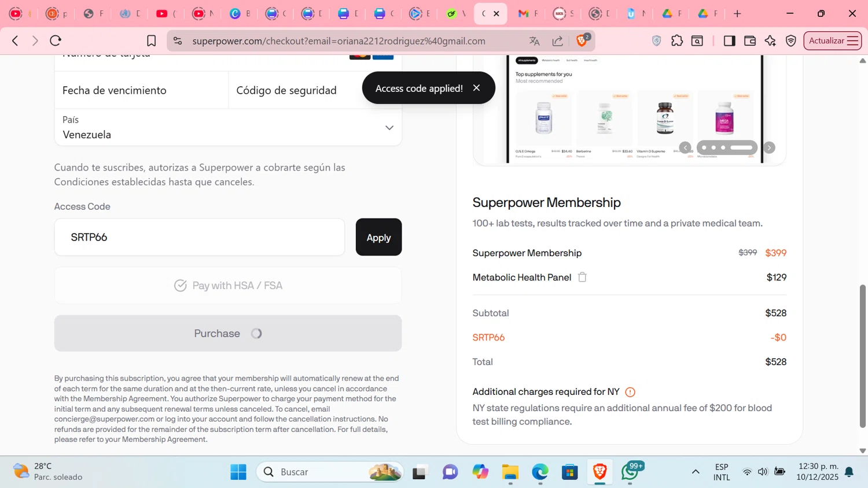Close the active checkout tab

(x=496, y=13)
